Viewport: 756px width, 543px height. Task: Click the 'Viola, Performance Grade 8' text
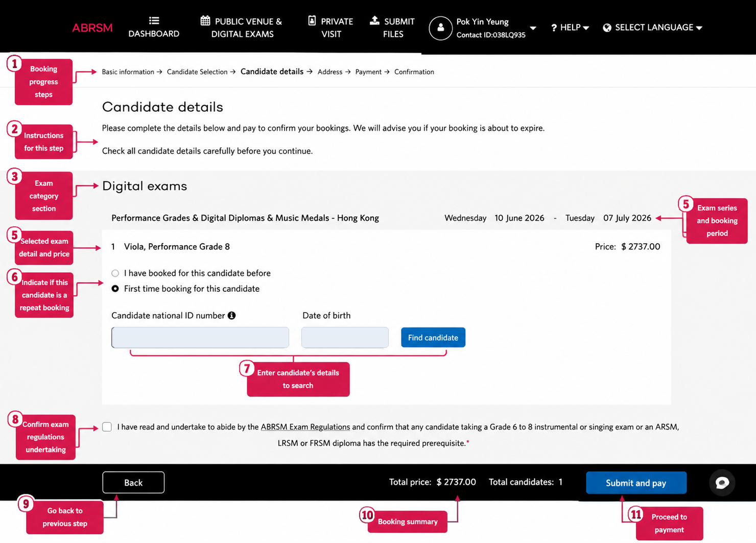(177, 247)
